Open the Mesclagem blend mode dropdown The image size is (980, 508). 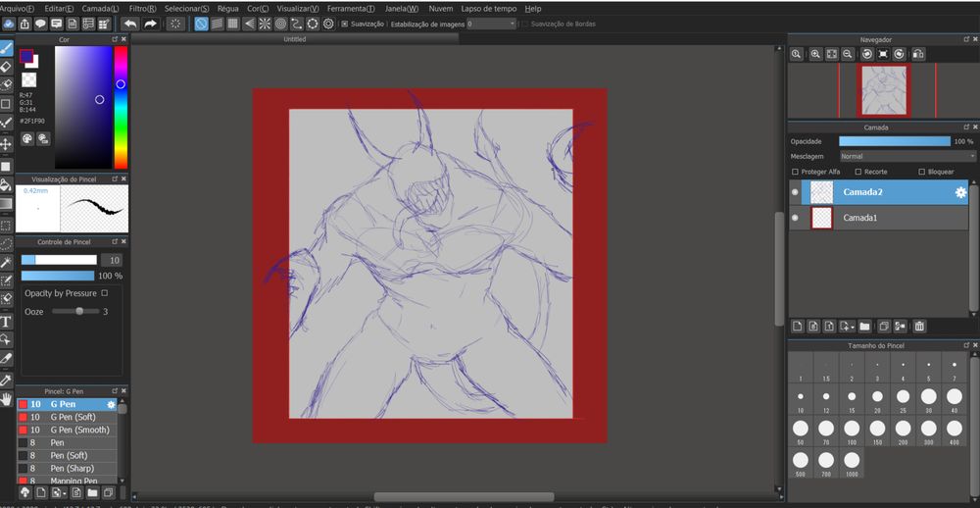(x=906, y=156)
